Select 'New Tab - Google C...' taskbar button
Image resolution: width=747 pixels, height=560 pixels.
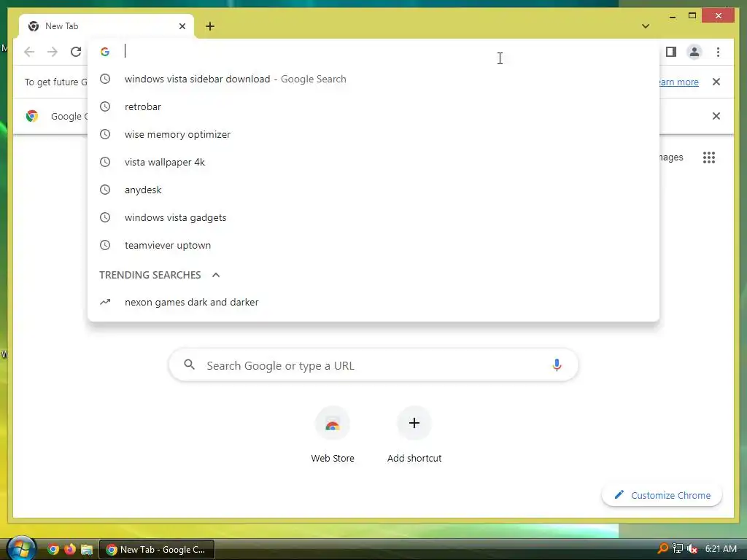[x=157, y=550]
